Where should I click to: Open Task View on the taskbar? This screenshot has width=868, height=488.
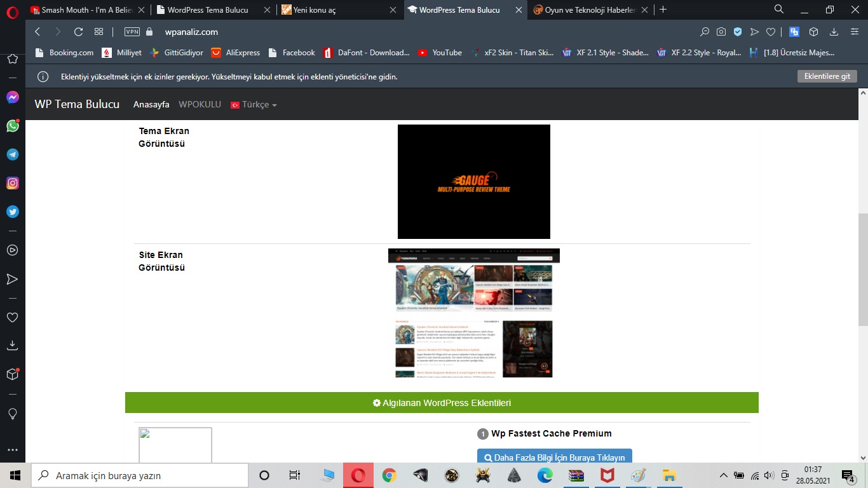[295, 475]
